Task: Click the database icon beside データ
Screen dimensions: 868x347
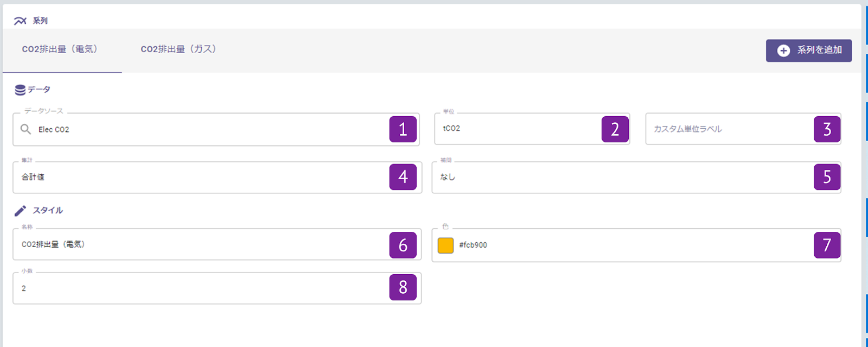Action: 20,90
